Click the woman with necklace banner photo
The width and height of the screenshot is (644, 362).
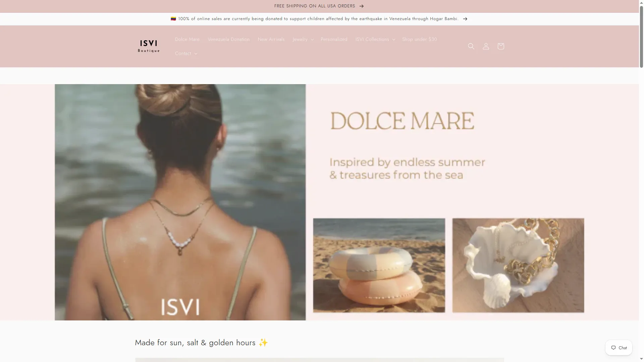pyautogui.click(x=180, y=202)
